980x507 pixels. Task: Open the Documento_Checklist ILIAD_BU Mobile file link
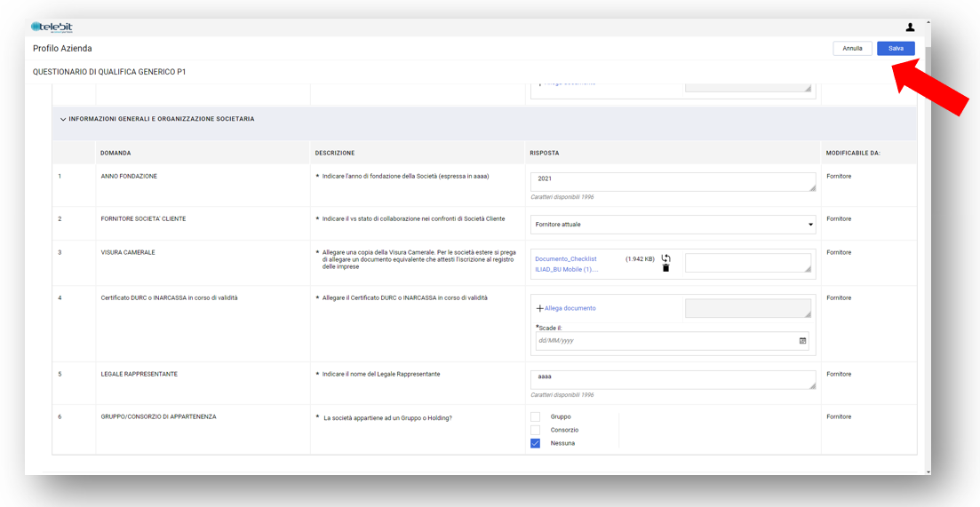566,264
